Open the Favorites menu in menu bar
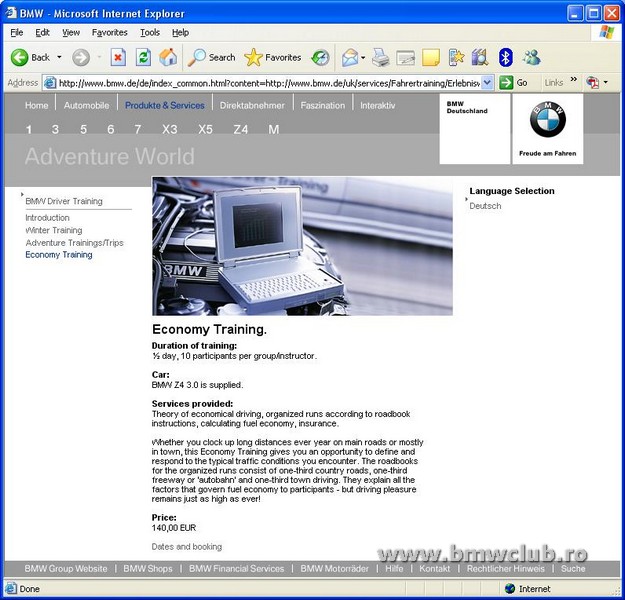Screen dimensions: 625x600 [x=109, y=32]
